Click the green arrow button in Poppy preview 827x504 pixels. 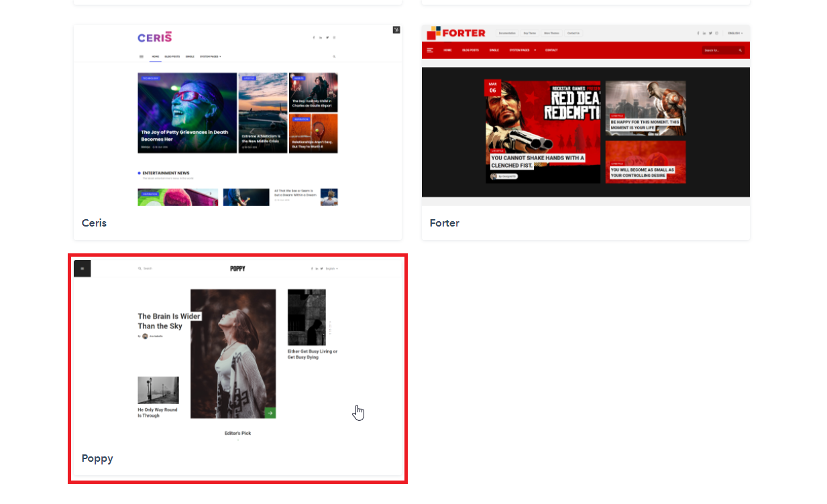[x=270, y=413]
